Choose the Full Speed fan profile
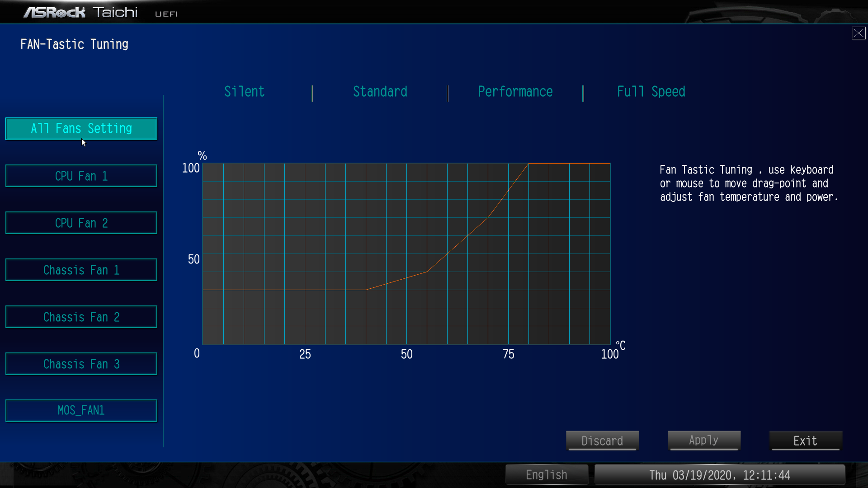This screenshot has height=488, width=868. (651, 92)
